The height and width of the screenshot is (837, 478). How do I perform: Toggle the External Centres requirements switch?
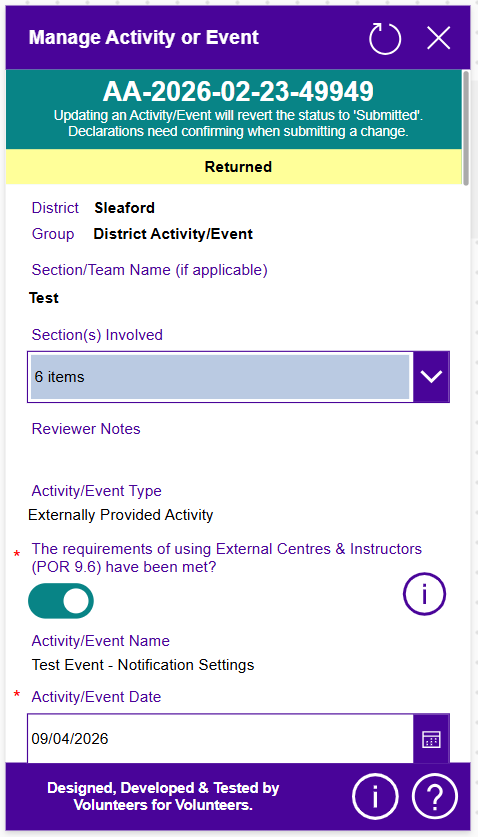tap(61, 601)
